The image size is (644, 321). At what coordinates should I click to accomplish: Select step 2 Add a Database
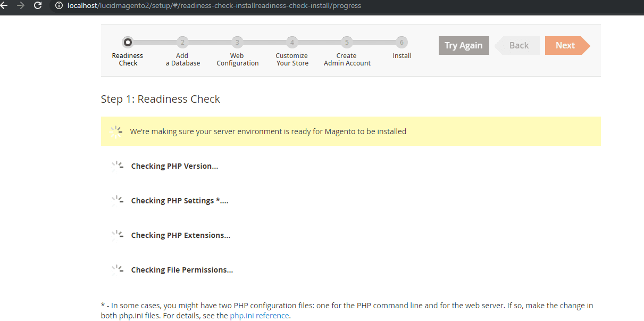tap(182, 43)
